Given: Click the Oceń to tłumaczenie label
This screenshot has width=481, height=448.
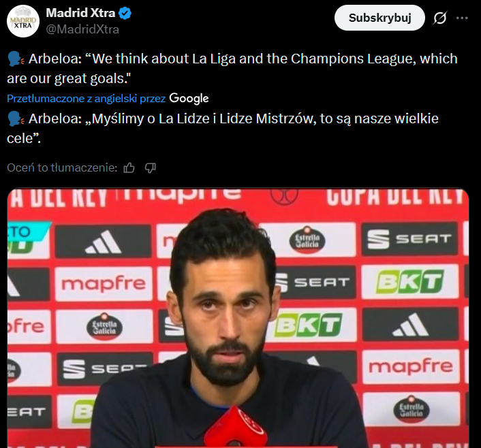Looking at the screenshot, I should (62, 167).
